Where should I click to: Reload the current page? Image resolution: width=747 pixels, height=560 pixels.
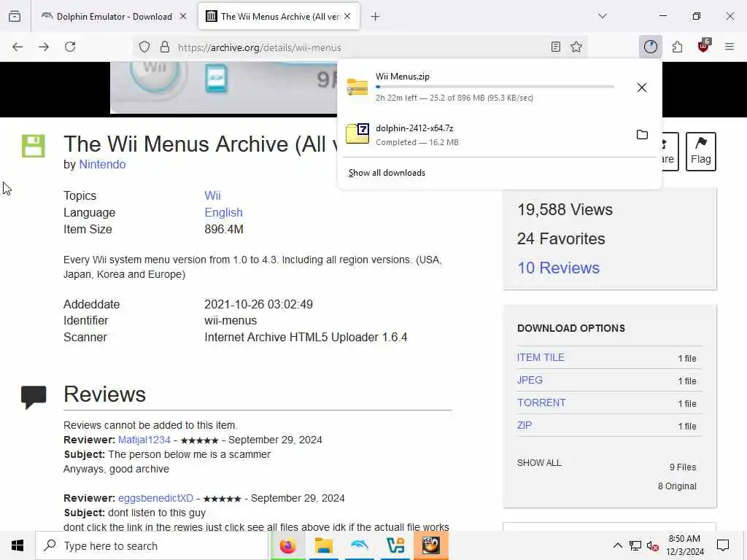point(70,47)
